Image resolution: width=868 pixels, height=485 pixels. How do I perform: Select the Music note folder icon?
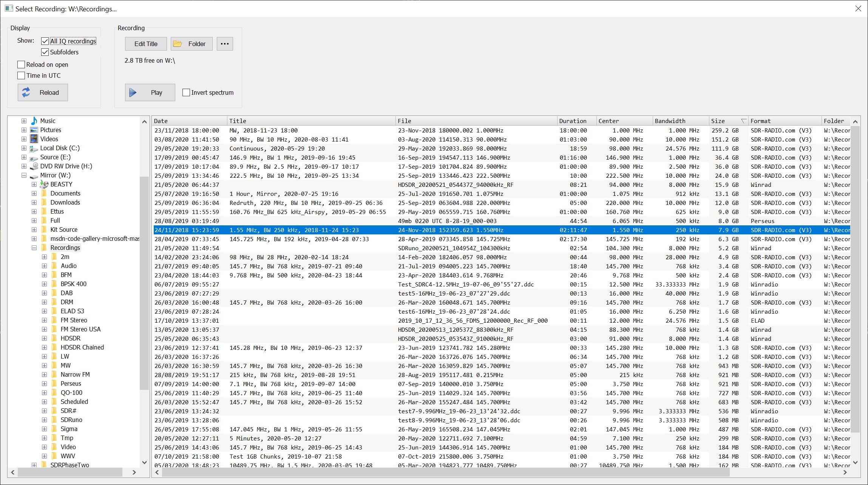34,121
